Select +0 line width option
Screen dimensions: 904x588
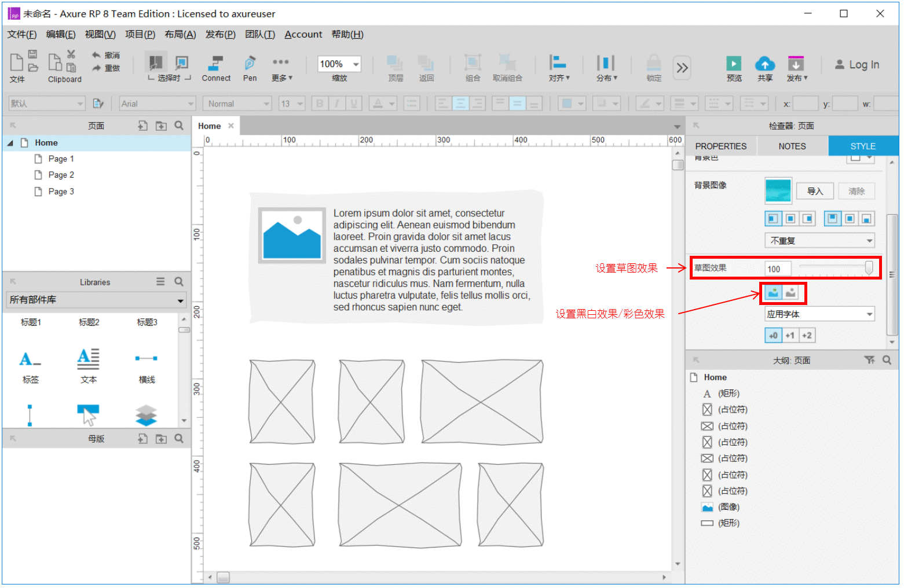(x=773, y=335)
